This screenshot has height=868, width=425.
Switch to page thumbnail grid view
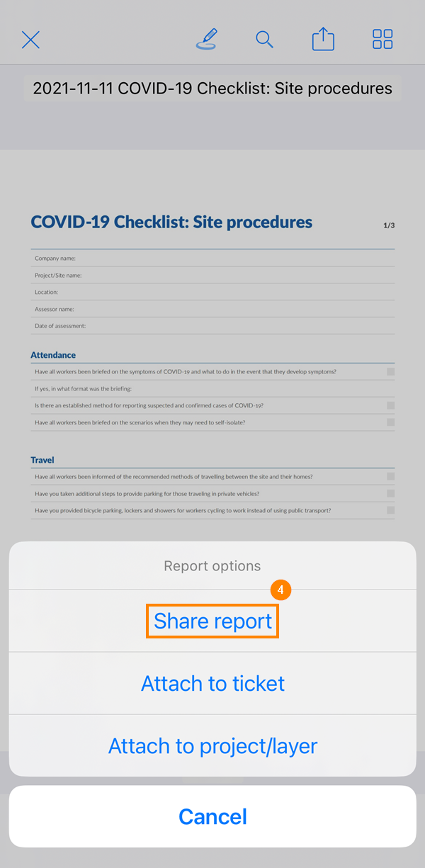(x=382, y=39)
